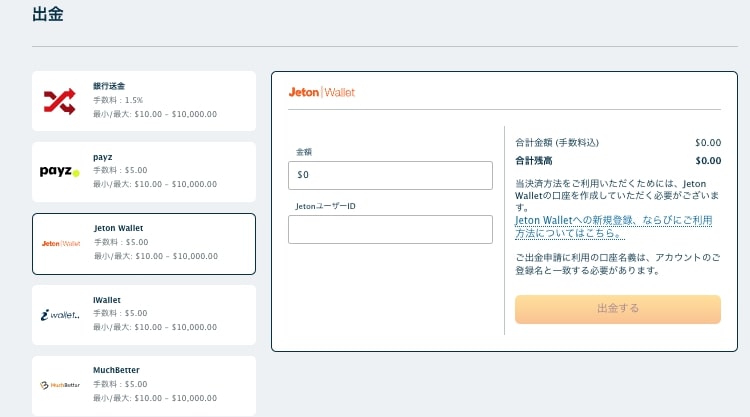Click the Jeton Wallet logo in payment list

[60, 243]
